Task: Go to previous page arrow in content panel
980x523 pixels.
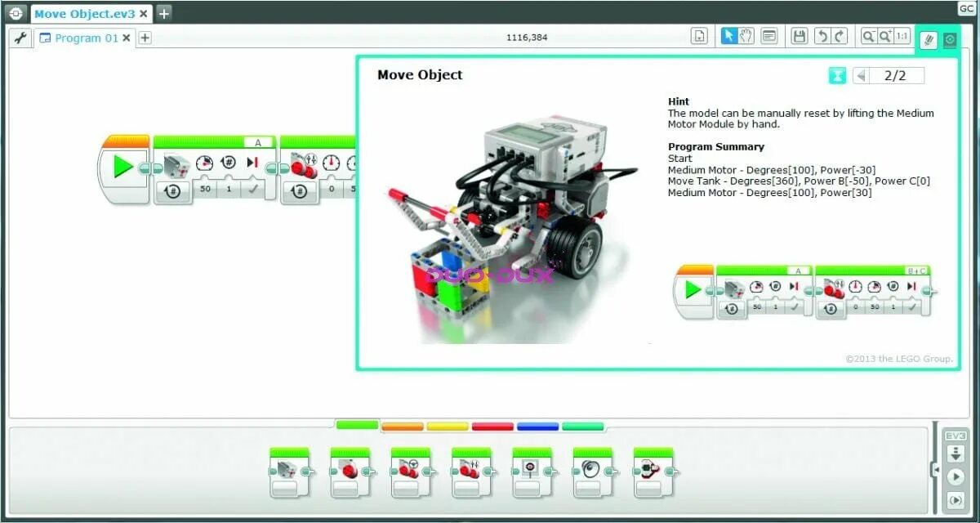Action: [x=860, y=75]
